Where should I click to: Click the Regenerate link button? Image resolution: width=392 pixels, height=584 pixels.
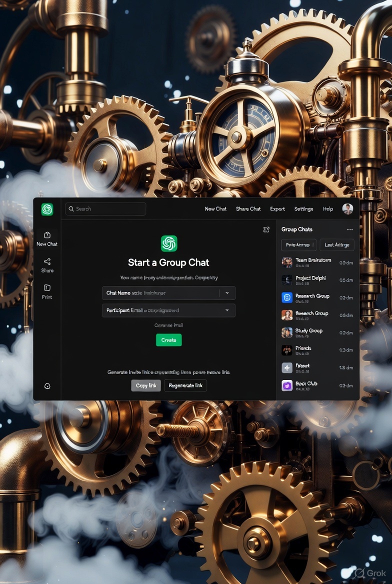pyautogui.click(x=185, y=385)
